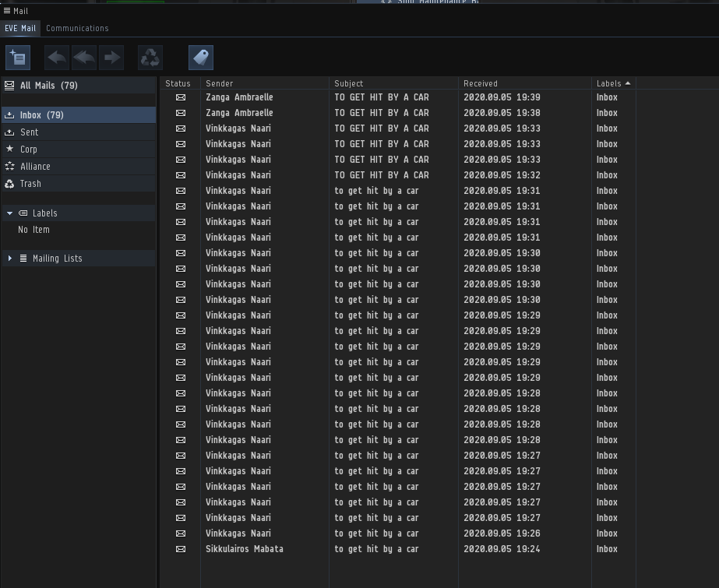Click Trash recycle icon in sidebar
Image resolution: width=719 pixels, height=588 pixels.
[9, 184]
